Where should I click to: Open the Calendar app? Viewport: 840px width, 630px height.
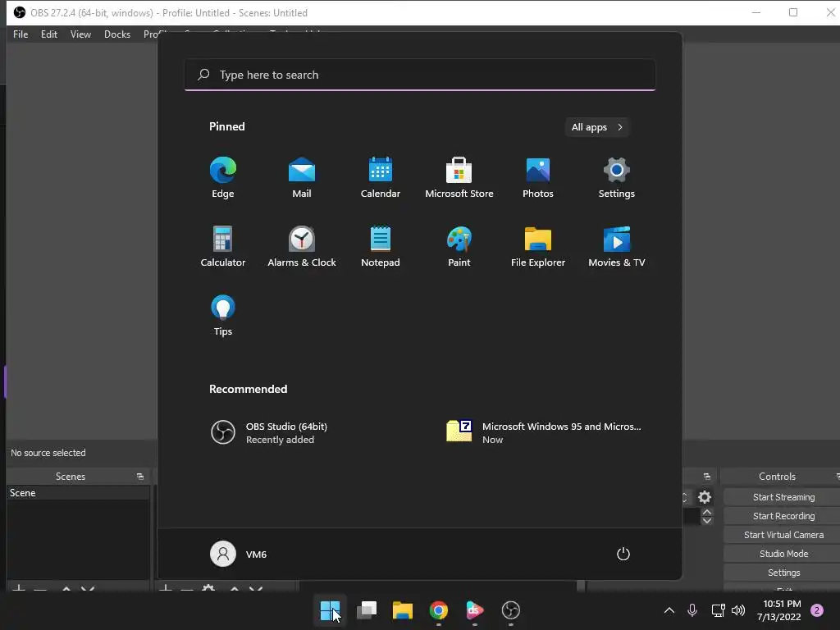coord(381,178)
